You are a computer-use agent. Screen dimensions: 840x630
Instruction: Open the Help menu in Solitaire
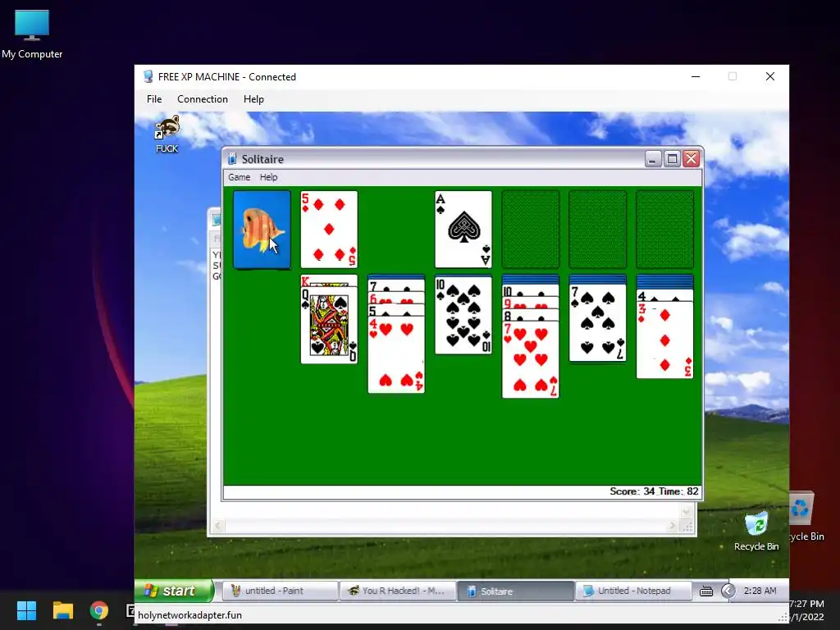point(268,177)
